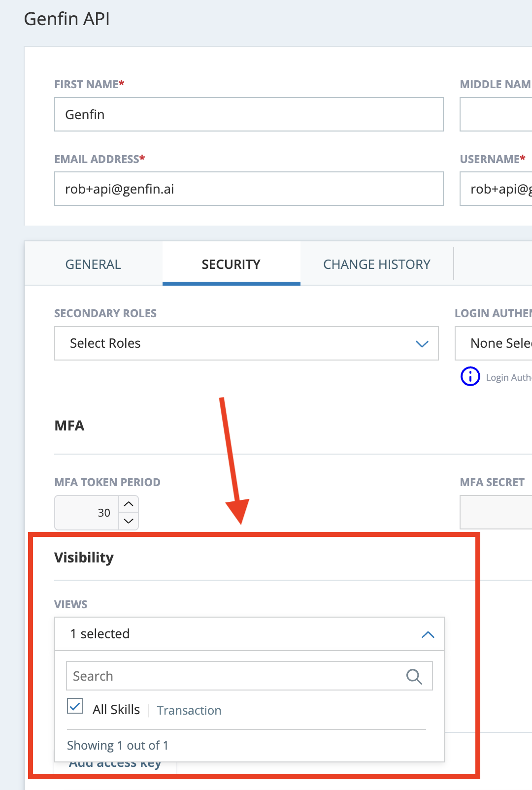532x790 pixels.
Task: Increase MFA token period with up arrow
Action: tap(129, 504)
